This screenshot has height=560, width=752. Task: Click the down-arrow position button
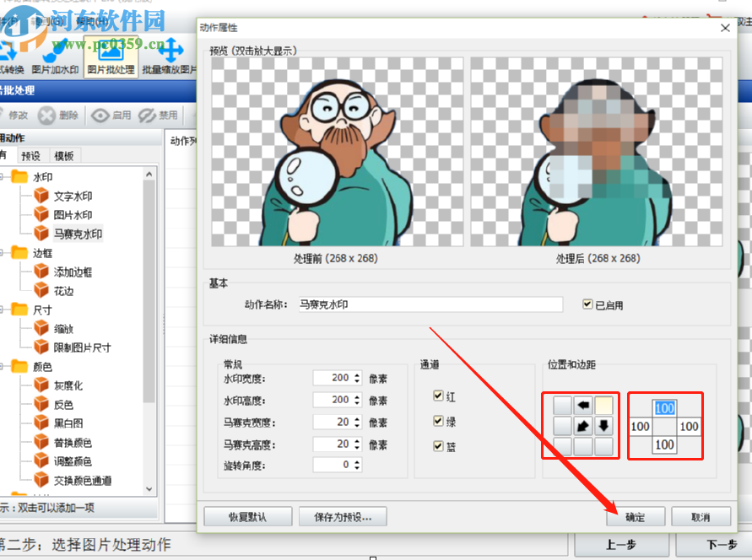[x=603, y=425]
